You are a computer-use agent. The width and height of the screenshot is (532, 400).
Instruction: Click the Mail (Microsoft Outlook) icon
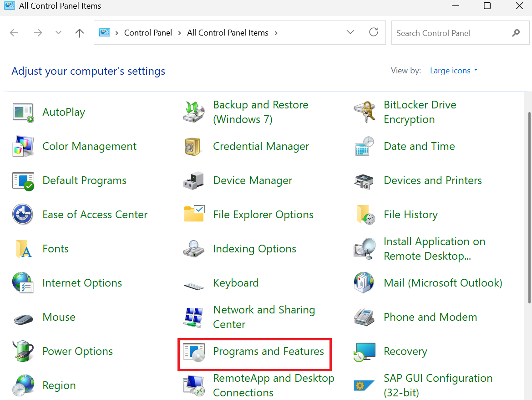point(364,282)
